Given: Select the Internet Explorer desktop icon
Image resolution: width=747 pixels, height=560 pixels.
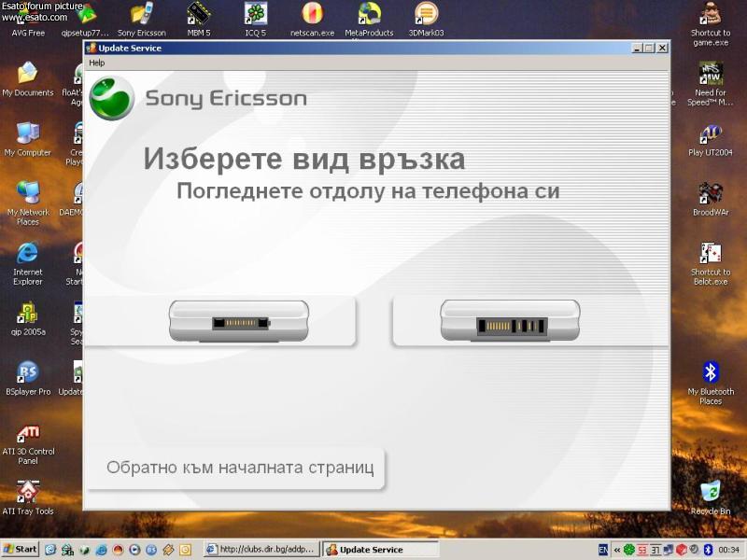Looking at the screenshot, I should (28, 264).
